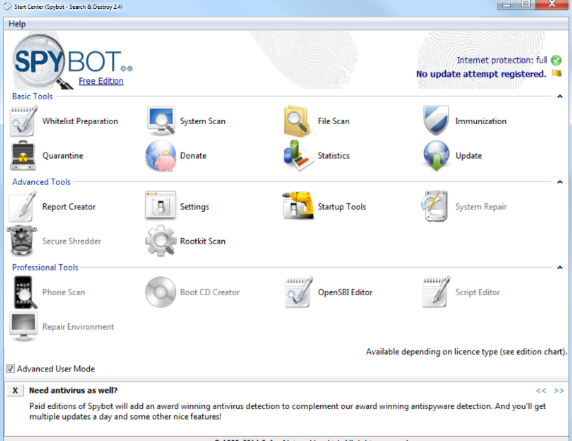Click the Rootkit Scan label
The width and height of the screenshot is (572, 441).
(x=202, y=241)
